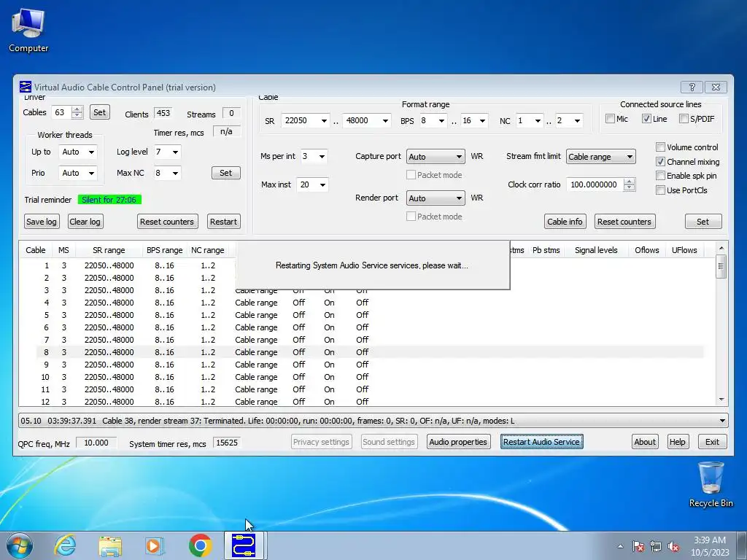This screenshot has height=560, width=747.
Task: Launch Internet Explorer from taskbar
Action: pos(65,545)
